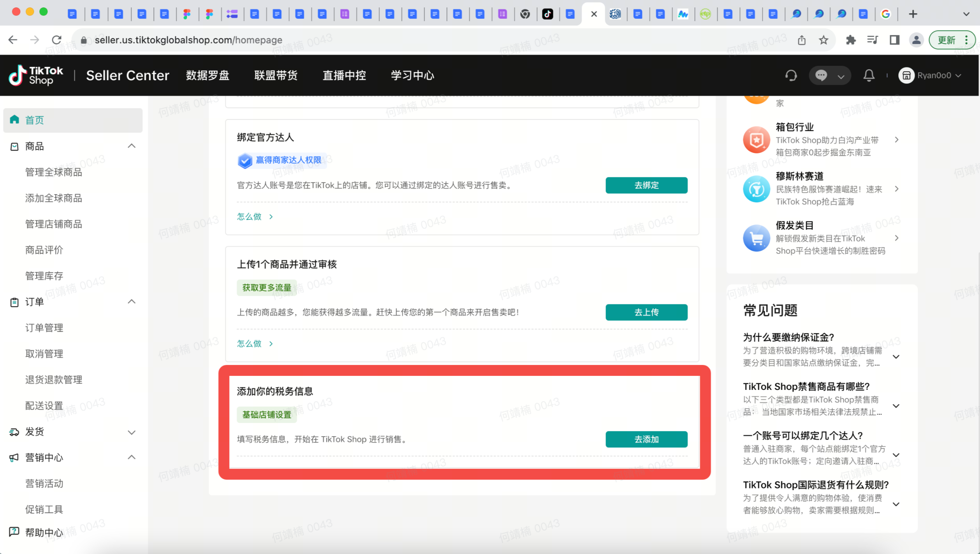Switch to the Google favicon browser tab
This screenshot has width=980, height=554.
[886, 14]
